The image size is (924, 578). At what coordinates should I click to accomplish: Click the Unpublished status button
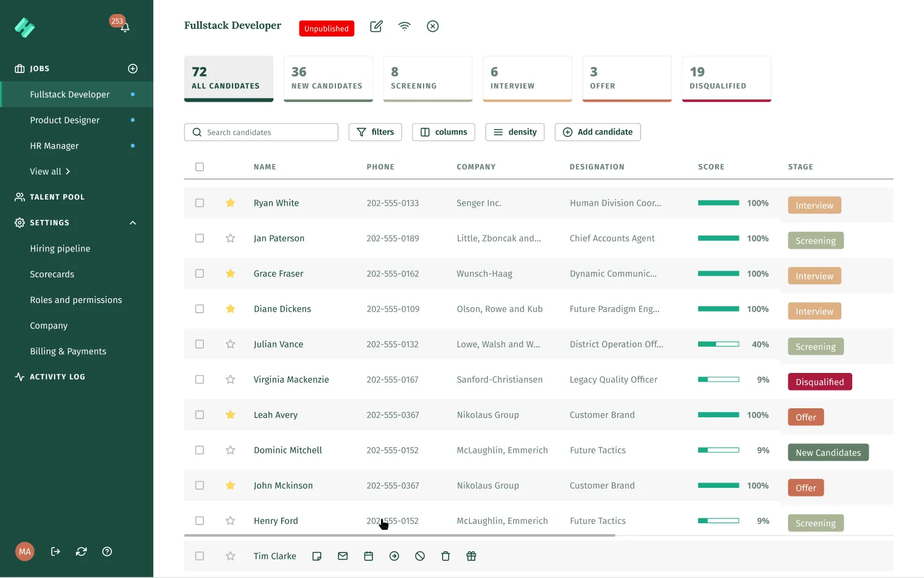click(x=326, y=28)
